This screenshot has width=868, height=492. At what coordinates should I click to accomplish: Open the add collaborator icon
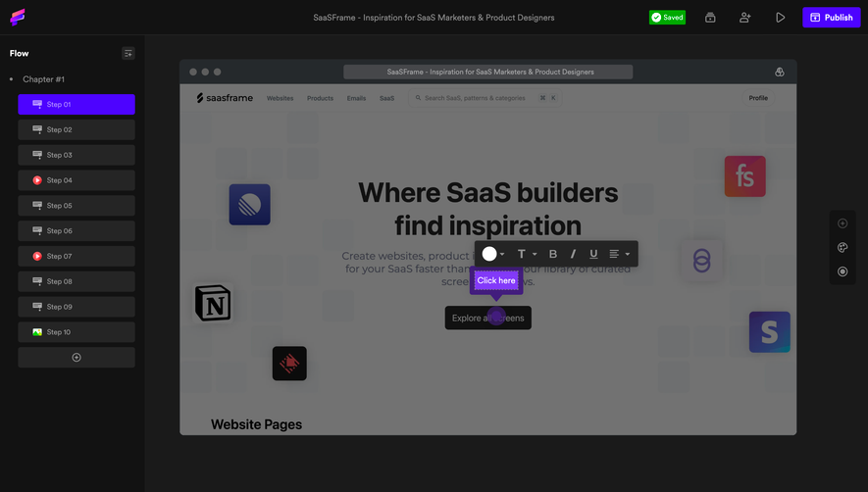click(x=745, y=18)
